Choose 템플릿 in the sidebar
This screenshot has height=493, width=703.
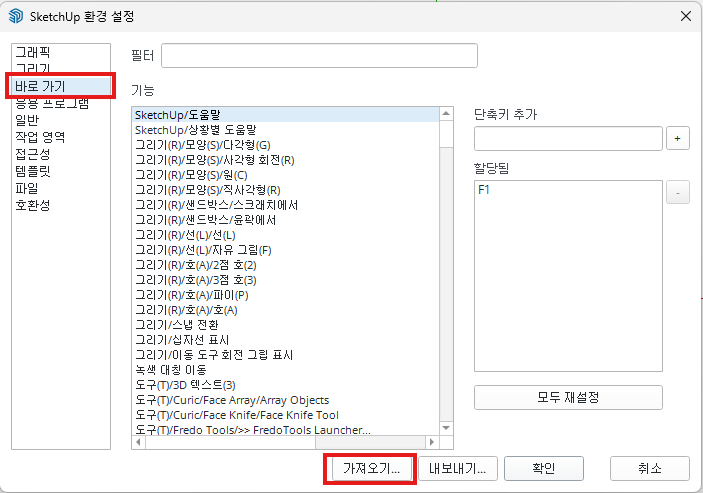tap(33, 171)
